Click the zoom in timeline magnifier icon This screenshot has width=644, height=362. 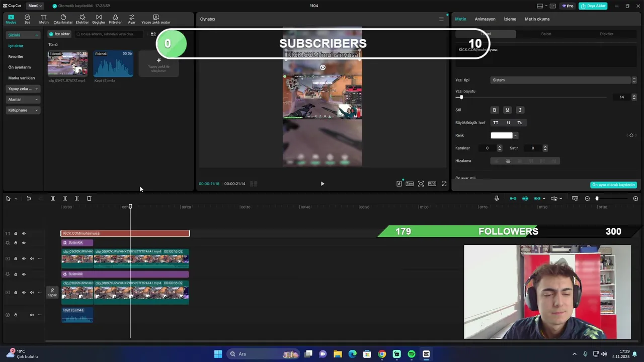pos(635,199)
